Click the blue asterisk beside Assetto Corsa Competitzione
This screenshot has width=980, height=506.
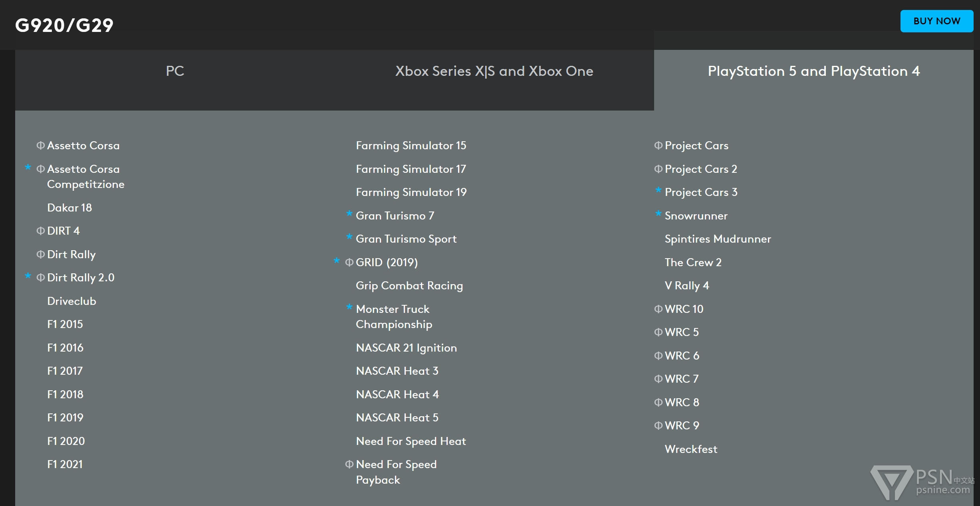point(28,167)
